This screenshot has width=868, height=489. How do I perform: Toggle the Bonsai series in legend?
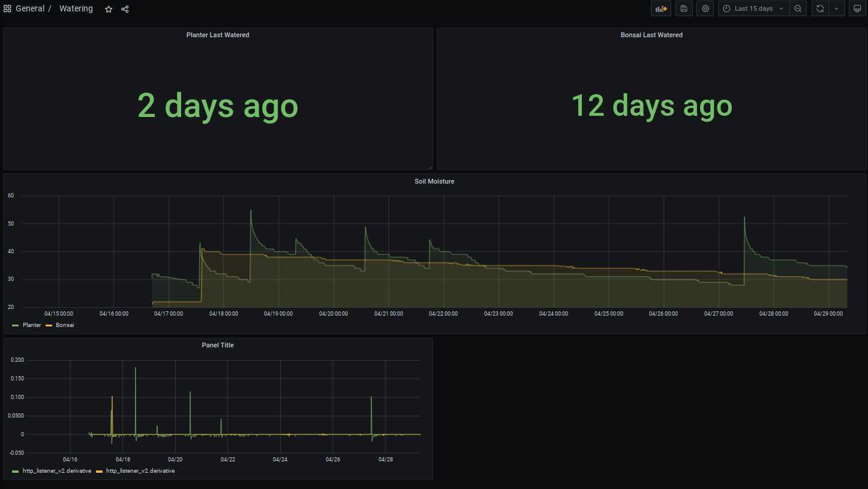(x=64, y=325)
